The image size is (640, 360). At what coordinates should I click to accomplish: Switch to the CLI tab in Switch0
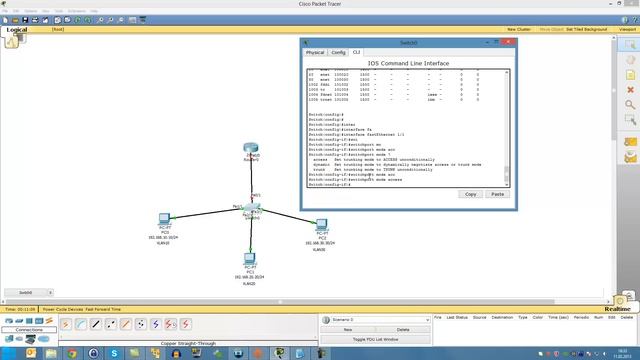356,52
